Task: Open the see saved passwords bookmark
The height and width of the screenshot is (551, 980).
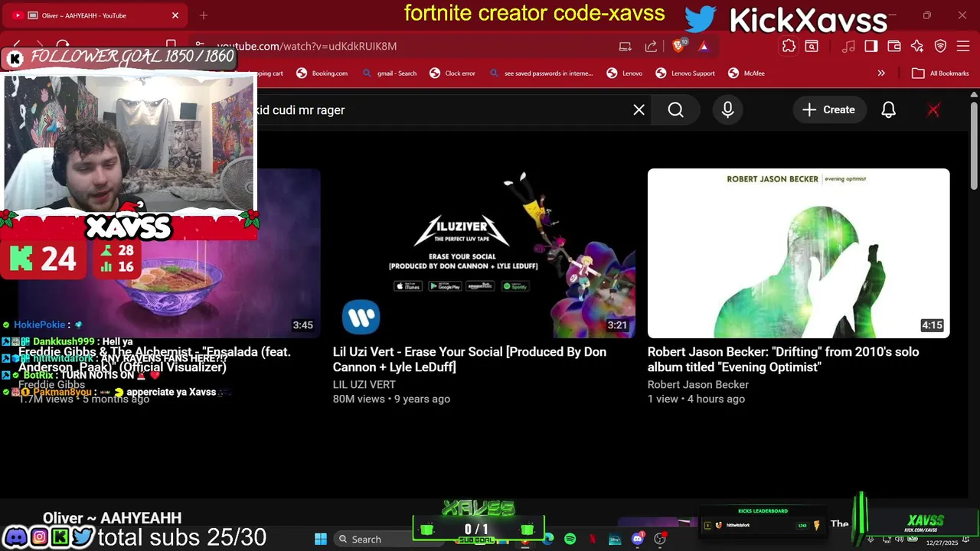Action: [x=541, y=73]
